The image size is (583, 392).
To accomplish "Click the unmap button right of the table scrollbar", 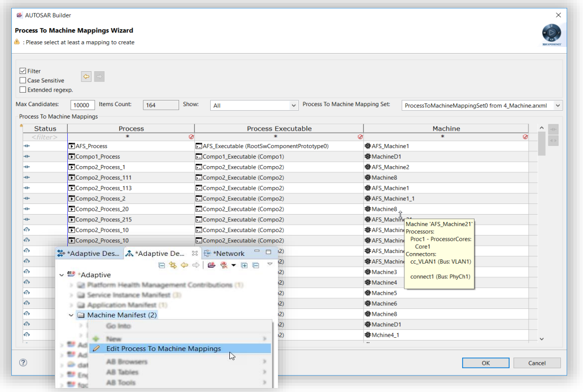I will (553, 141).
